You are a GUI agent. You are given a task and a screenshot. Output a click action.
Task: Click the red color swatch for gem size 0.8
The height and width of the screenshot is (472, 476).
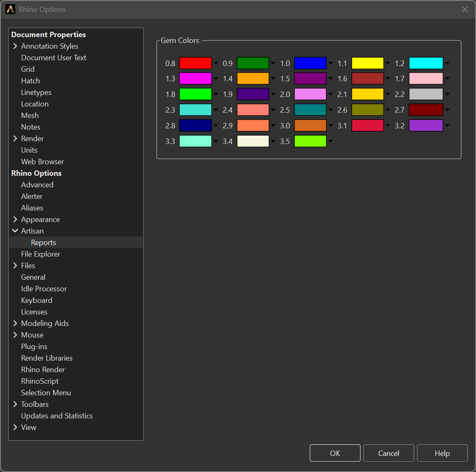(195, 63)
